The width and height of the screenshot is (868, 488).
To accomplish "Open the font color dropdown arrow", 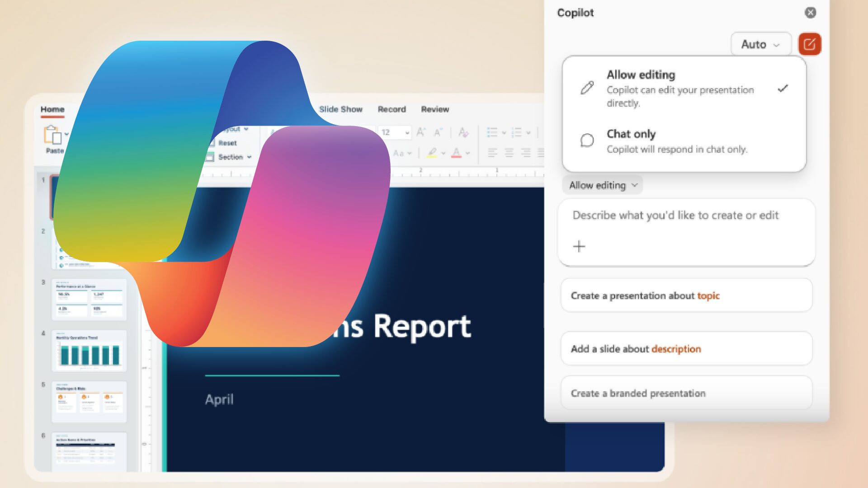I will pos(468,154).
